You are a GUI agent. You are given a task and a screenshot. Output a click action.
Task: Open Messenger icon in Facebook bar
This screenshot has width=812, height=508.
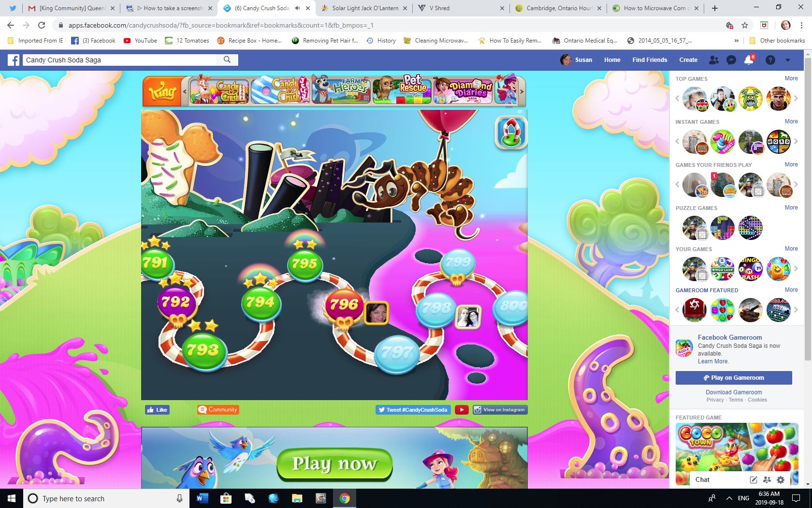731,60
